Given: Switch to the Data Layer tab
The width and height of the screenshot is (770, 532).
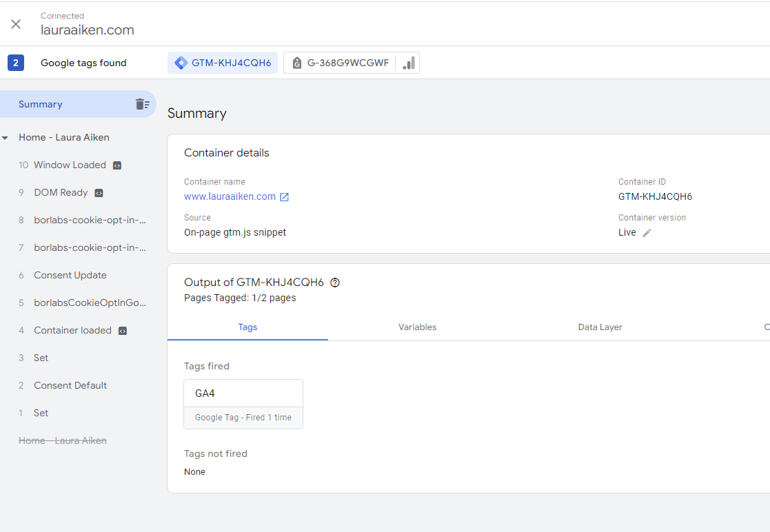Looking at the screenshot, I should pyautogui.click(x=600, y=327).
